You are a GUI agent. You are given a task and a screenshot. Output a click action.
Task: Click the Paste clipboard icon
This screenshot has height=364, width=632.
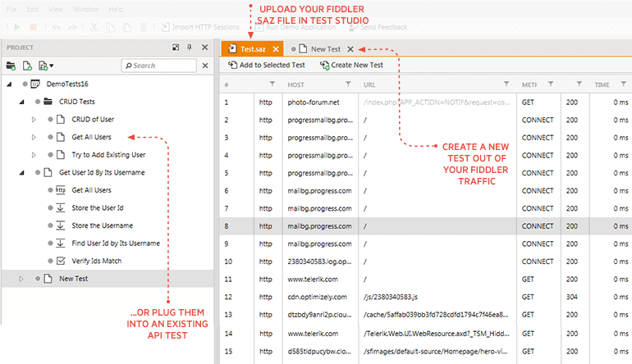(127, 27)
